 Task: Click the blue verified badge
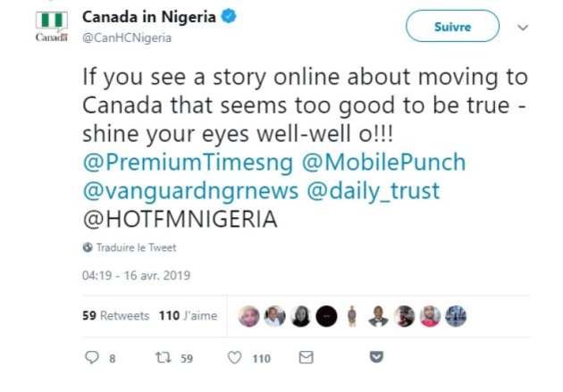click(229, 16)
